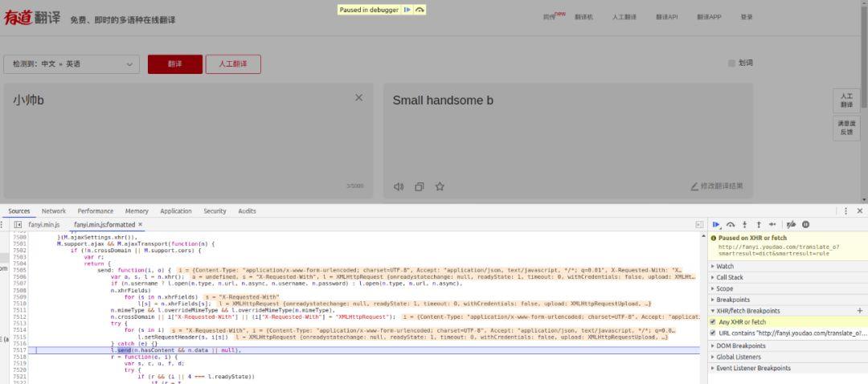Screen dimensions: 868x384
Task: Close the DevTools panel
Action: pos(860,211)
